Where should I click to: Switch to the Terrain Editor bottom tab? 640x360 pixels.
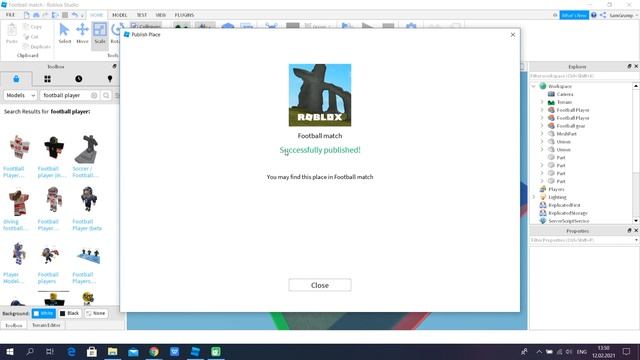click(46, 325)
